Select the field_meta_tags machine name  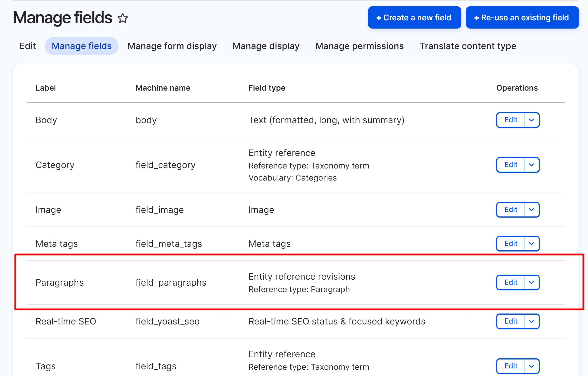coord(169,244)
